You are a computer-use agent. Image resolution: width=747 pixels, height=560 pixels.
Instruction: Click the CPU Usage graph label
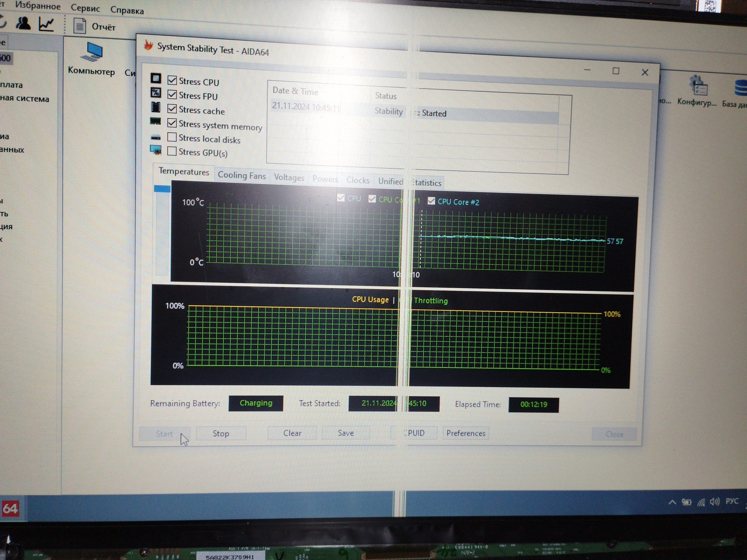click(x=370, y=299)
